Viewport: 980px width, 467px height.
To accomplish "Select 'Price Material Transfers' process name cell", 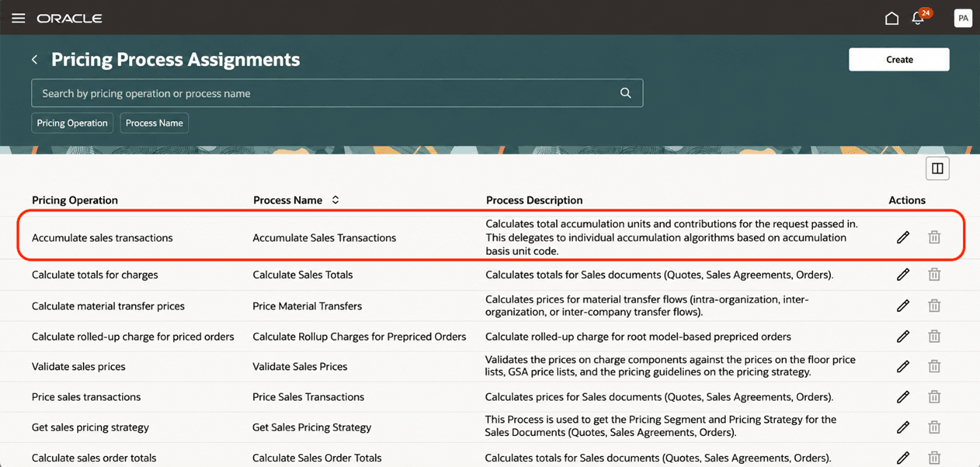I will (308, 306).
